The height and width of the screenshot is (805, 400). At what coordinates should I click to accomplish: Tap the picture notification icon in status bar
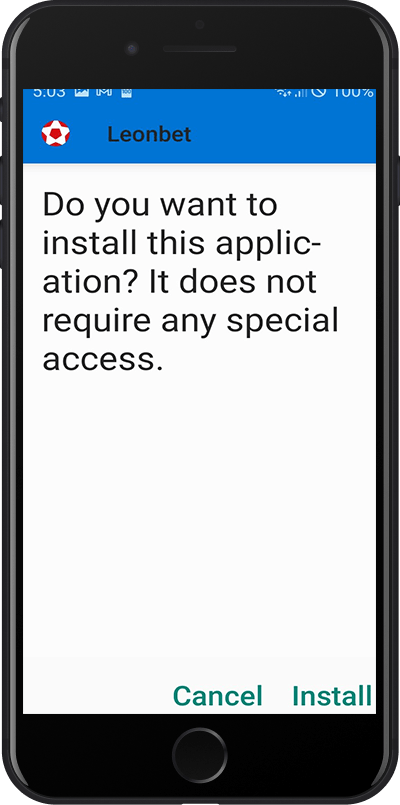coord(82,92)
